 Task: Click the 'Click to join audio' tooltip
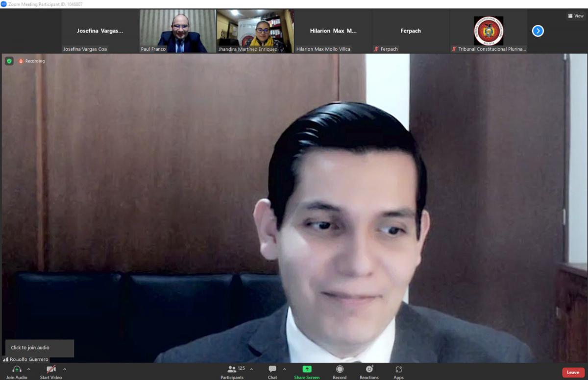40,348
